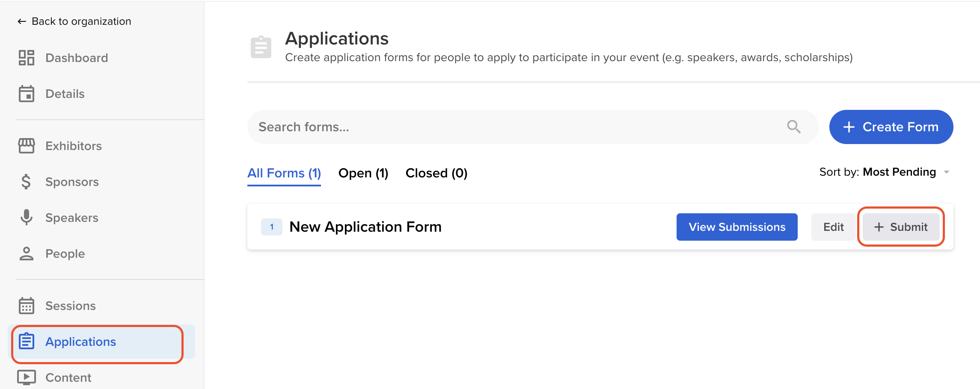Switch to the Open (1) tab

click(x=363, y=173)
